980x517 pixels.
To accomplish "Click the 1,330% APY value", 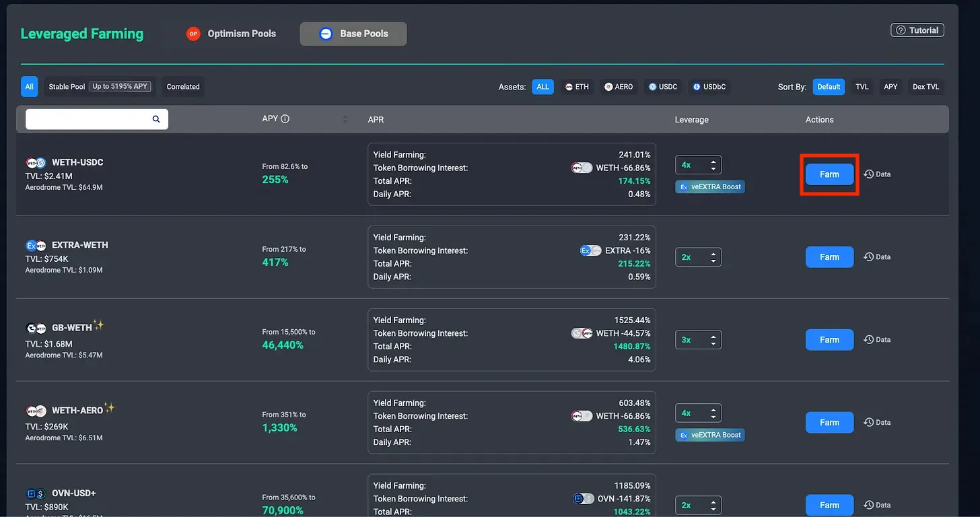I will click(279, 428).
